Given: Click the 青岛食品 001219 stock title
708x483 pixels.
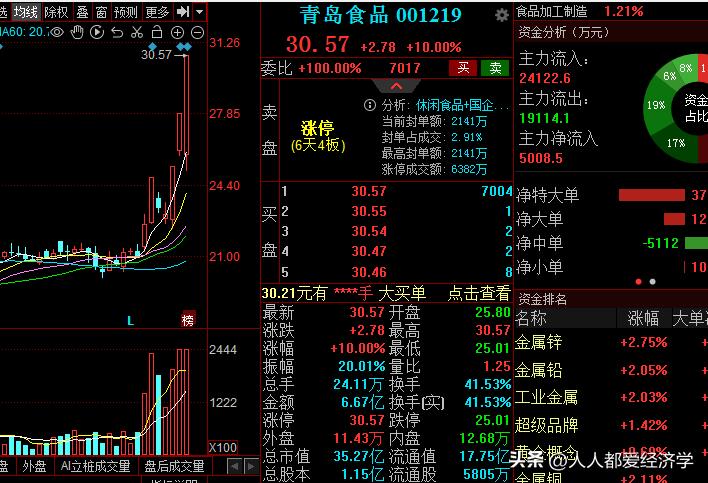Looking at the screenshot, I should pos(381,15).
